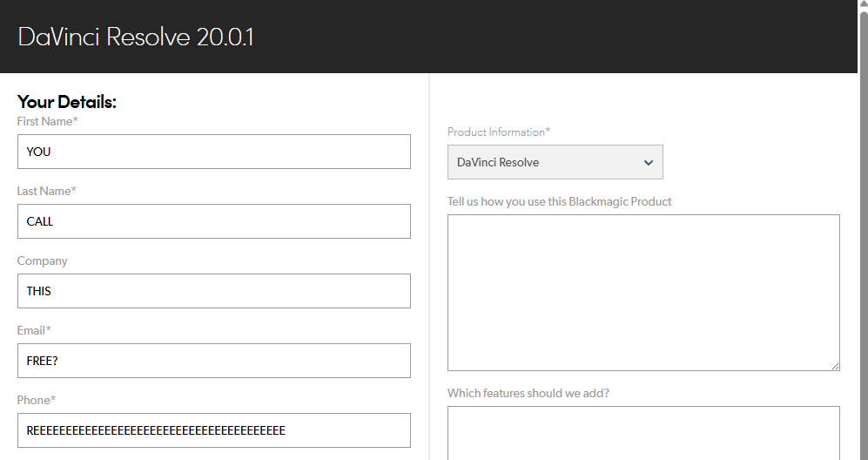Click the Email* label
Image resolution: width=868 pixels, height=460 pixels.
click(34, 330)
